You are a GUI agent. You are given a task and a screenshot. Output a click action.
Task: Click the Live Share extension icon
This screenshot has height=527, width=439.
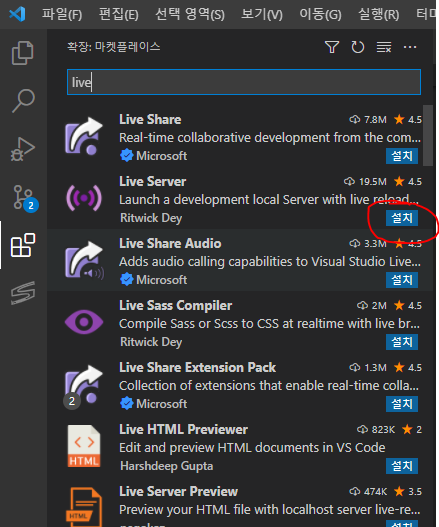[x=84, y=136]
